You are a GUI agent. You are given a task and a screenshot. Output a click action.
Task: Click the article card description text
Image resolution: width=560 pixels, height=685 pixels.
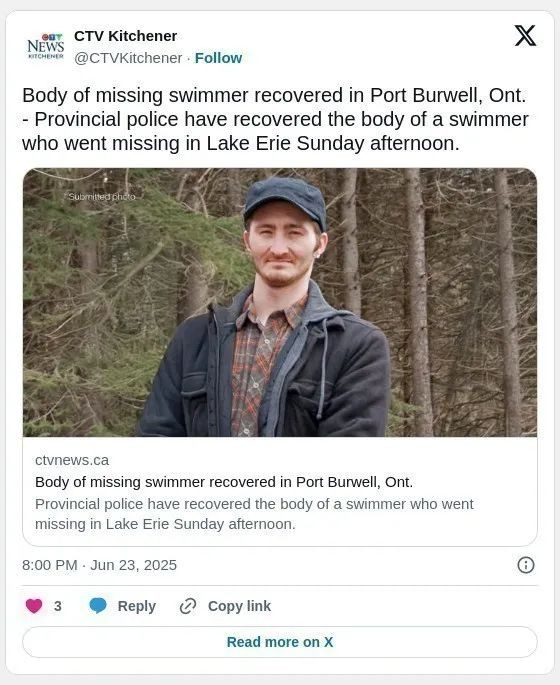[254, 514]
